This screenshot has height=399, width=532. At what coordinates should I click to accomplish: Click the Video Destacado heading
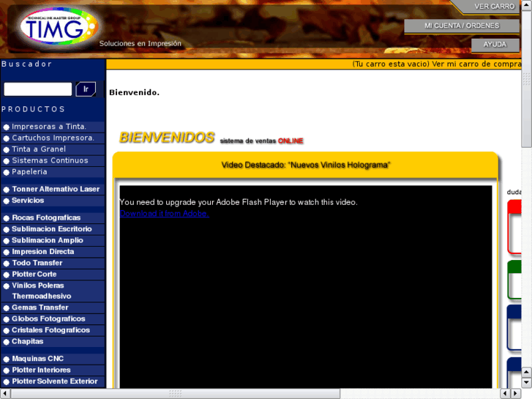(306, 165)
